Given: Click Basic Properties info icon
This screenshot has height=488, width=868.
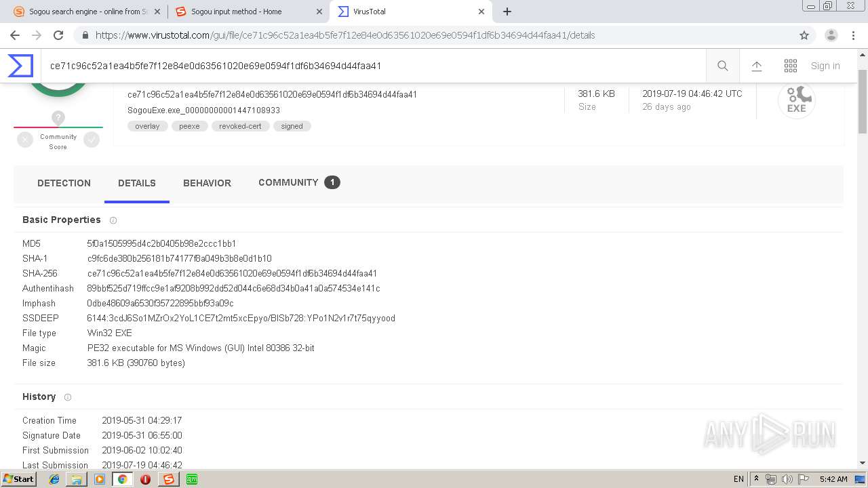Looking at the screenshot, I should tap(113, 220).
